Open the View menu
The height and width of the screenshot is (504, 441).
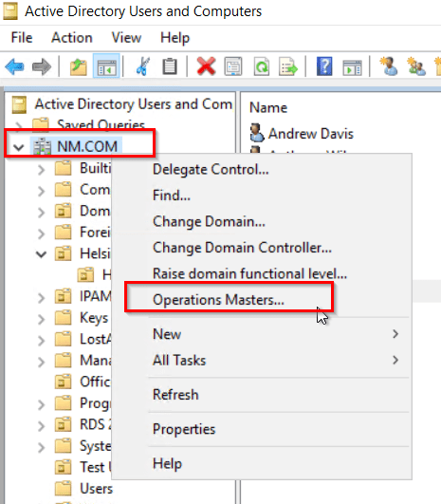(126, 38)
